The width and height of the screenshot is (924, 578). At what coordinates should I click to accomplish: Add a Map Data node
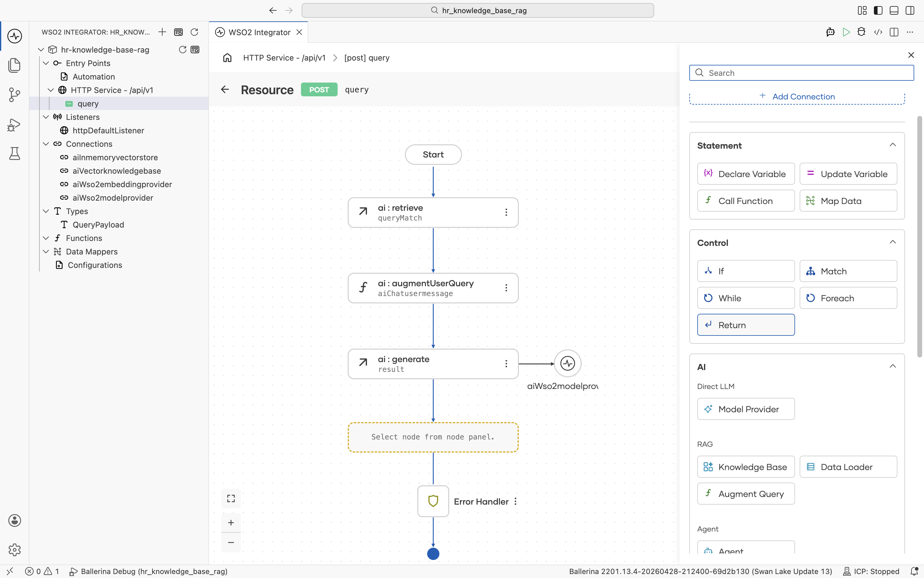tap(849, 201)
